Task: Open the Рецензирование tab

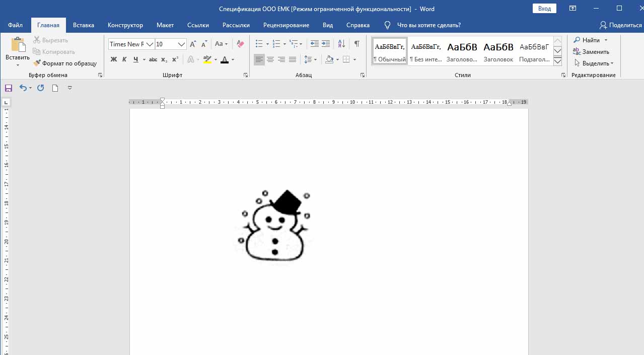Action: 286,25
